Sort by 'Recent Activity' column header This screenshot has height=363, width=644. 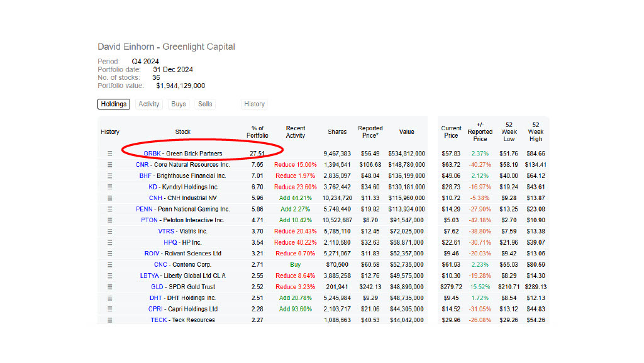(296, 132)
